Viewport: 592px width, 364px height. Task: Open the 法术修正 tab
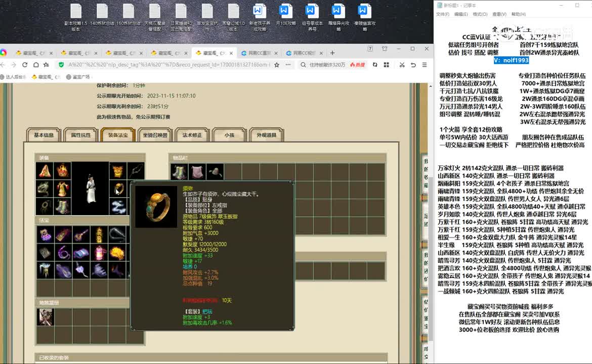coord(192,135)
